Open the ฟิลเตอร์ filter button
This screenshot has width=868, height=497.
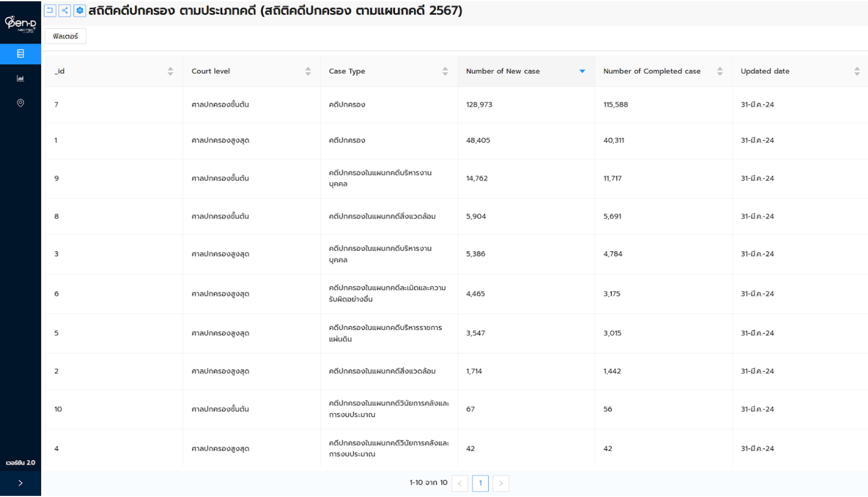point(65,36)
